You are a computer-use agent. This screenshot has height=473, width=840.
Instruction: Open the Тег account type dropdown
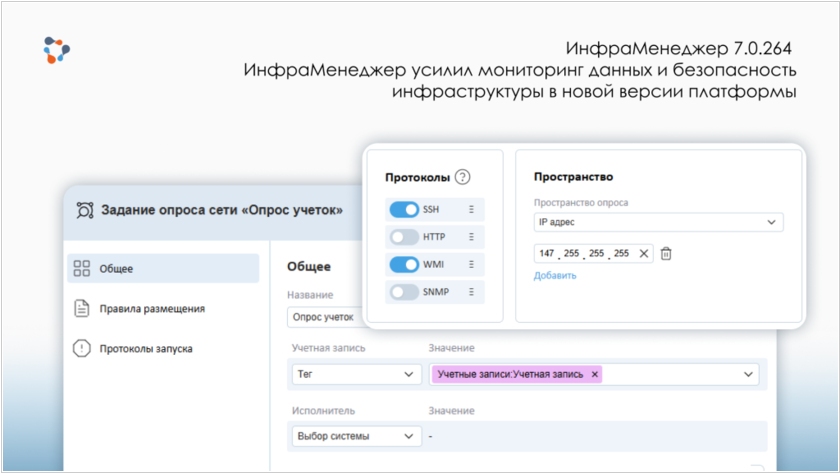(354, 374)
